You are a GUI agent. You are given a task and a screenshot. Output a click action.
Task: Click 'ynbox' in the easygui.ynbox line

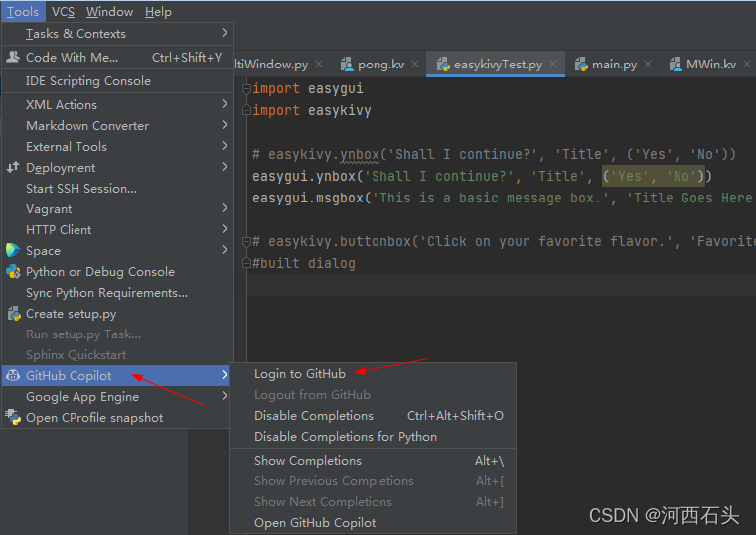336,177
